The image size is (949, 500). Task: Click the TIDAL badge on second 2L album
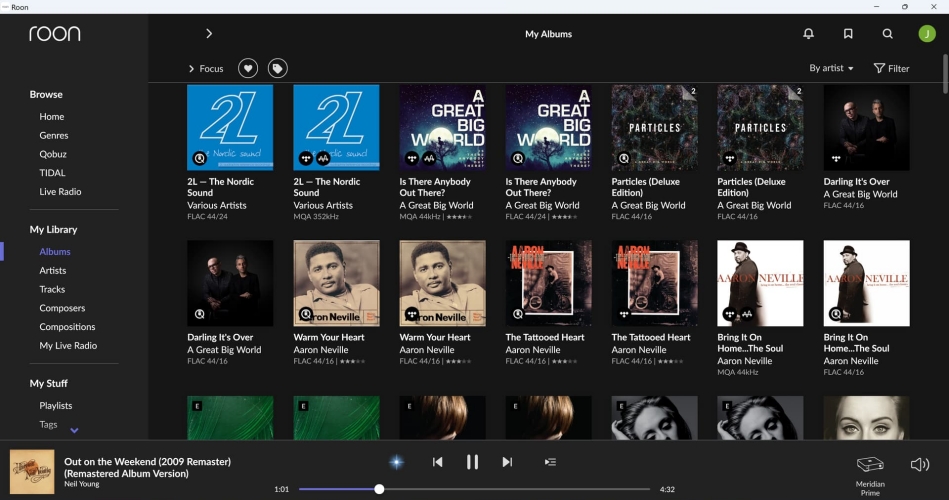point(306,159)
